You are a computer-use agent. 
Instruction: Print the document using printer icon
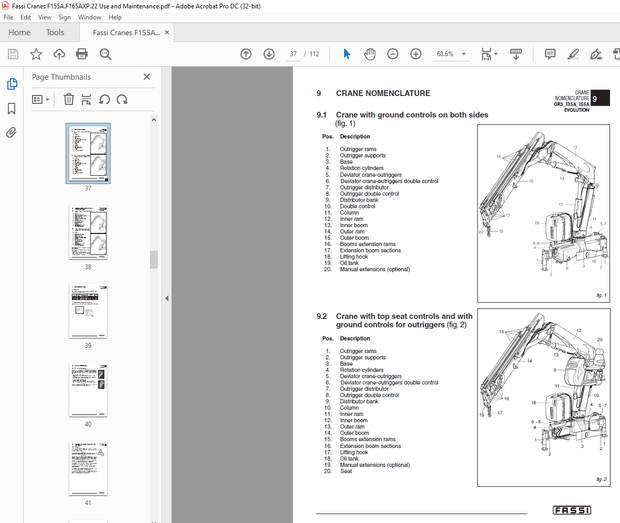83,54
